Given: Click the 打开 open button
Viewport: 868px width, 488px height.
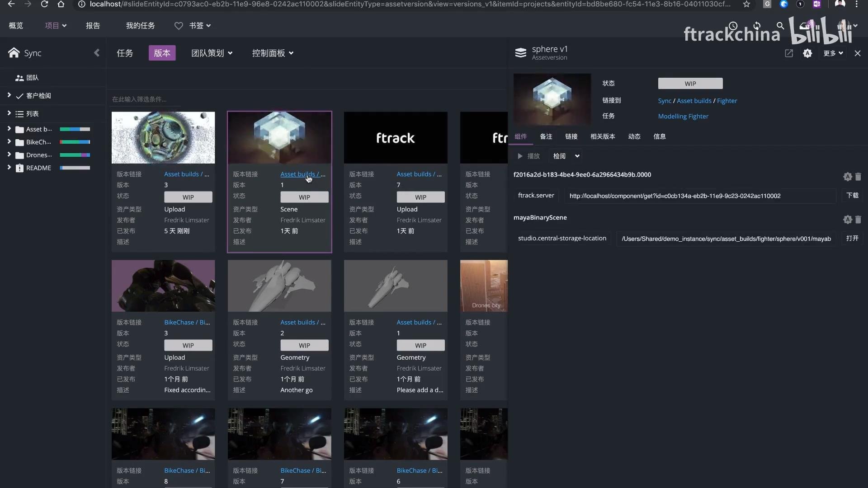Looking at the screenshot, I should (x=852, y=238).
